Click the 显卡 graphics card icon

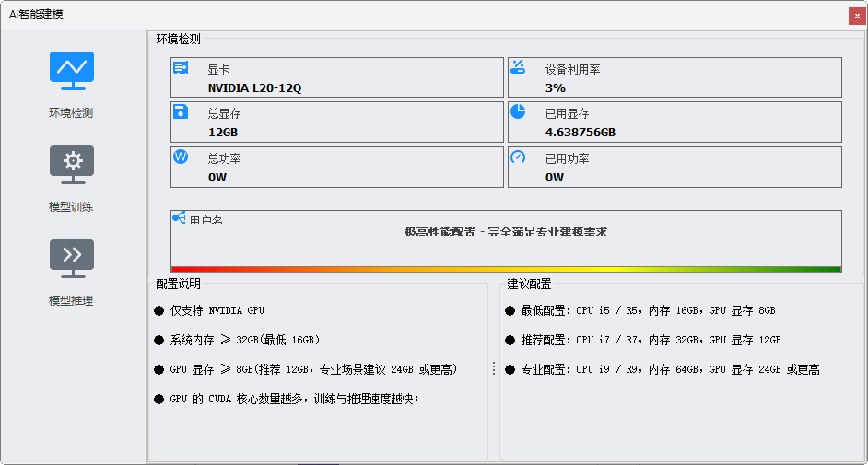tap(181, 67)
